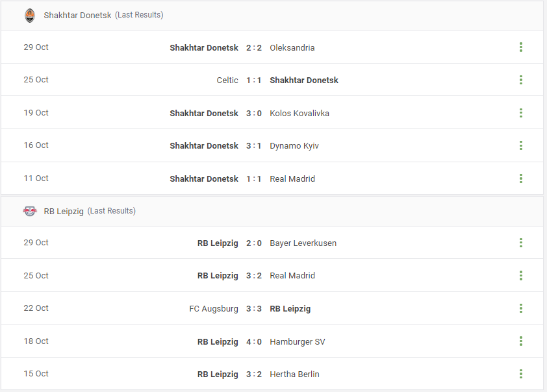Click the RB Leipzig club logo icon
The height and width of the screenshot is (392, 547).
click(x=30, y=211)
